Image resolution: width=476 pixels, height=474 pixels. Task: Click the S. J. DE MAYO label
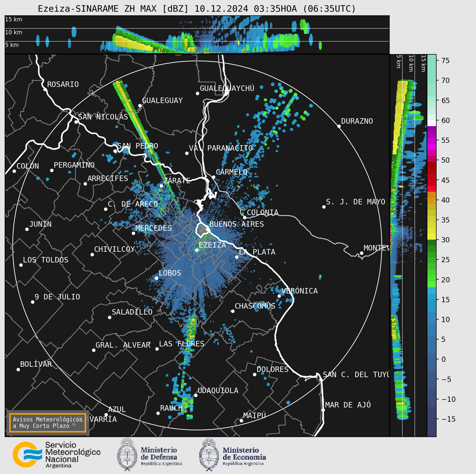[x=355, y=202]
